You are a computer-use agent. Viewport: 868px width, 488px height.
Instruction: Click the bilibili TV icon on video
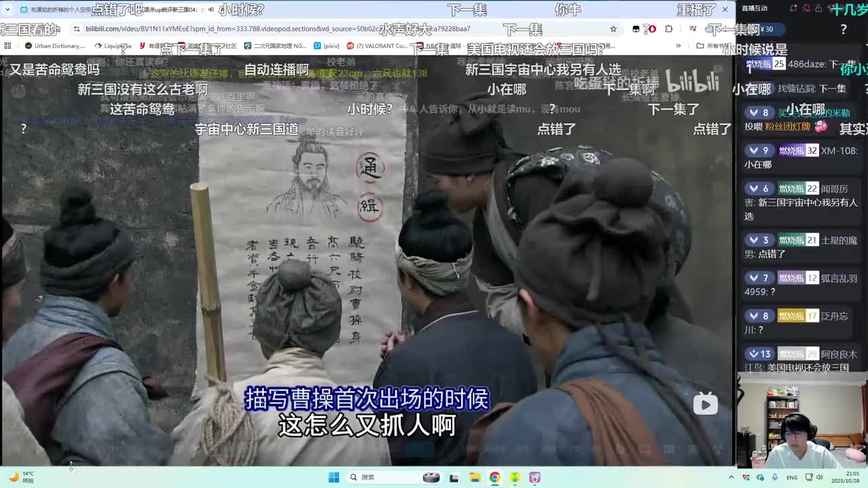pyautogui.click(x=705, y=404)
